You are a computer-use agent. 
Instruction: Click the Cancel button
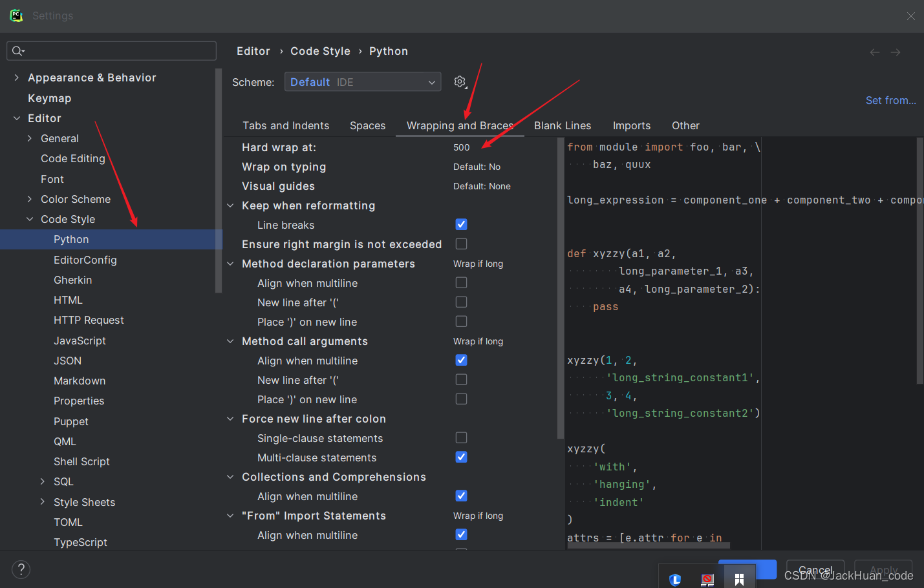pos(815,571)
